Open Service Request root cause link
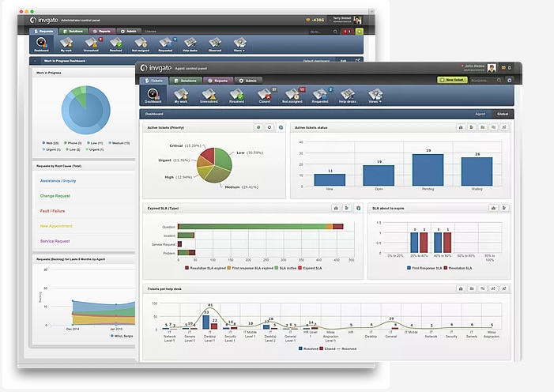Image resolution: width=554 pixels, height=392 pixels. click(x=55, y=241)
